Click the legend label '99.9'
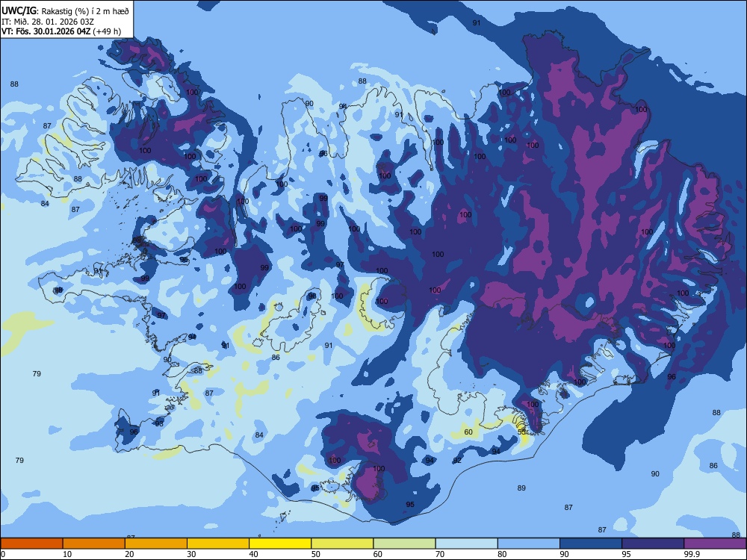Image resolution: width=747 pixels, height=560 pixels. (x=691, y=554)
